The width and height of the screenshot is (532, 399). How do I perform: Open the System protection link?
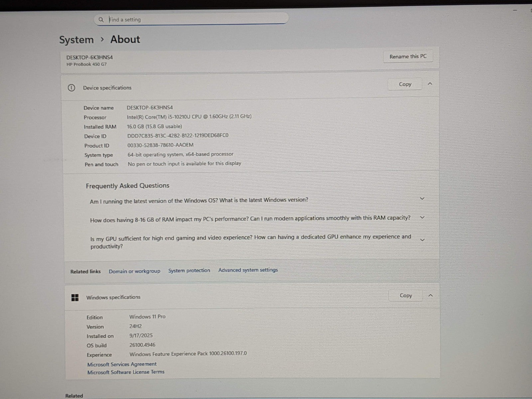[189, 271]
